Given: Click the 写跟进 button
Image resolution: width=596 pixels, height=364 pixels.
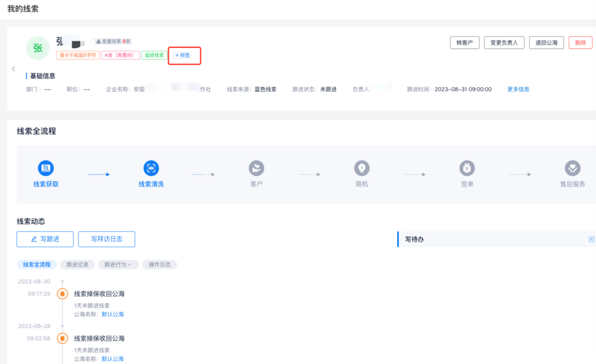Looking at the screenshot, I should click(x=45, y=239).
